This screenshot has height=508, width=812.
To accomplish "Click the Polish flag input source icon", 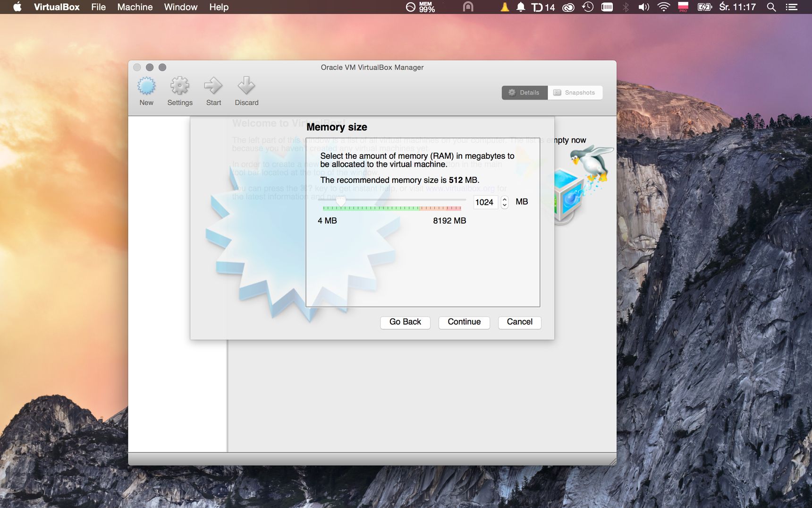I will coord(683,7).
